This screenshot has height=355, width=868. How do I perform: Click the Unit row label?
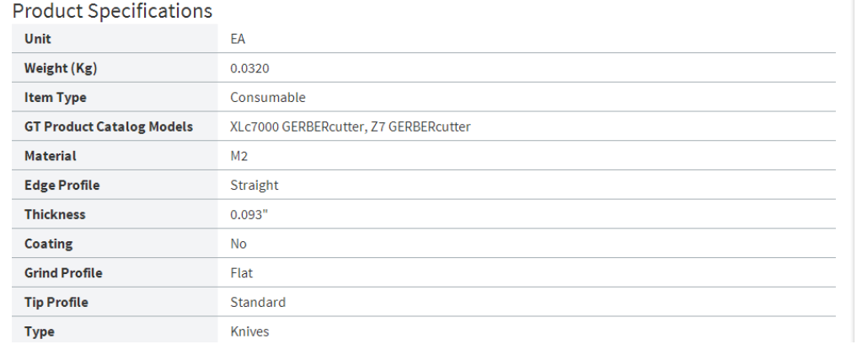(38, 39)
